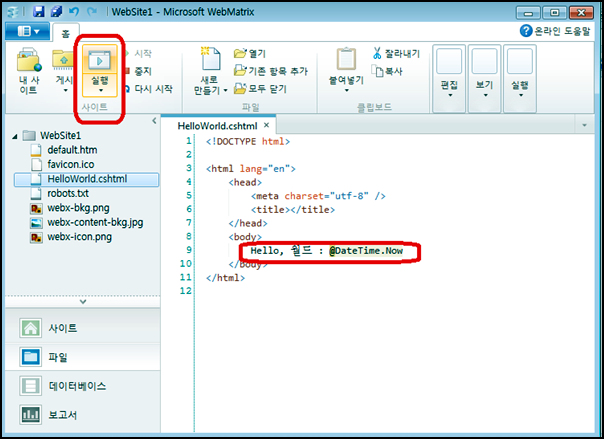Click the Undo arrow in title bar

coord(74,12)
